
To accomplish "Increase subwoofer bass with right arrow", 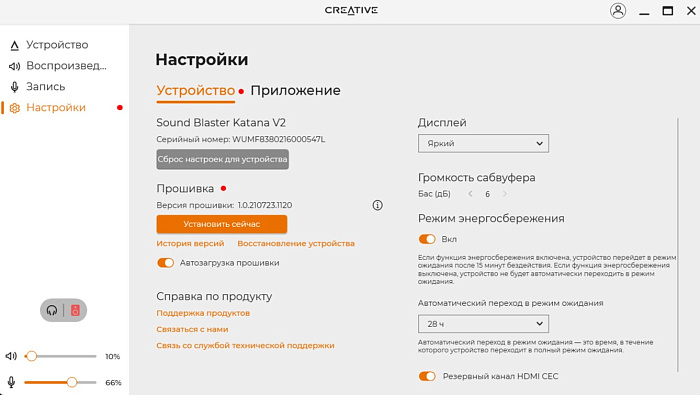I will click(505, 194).
